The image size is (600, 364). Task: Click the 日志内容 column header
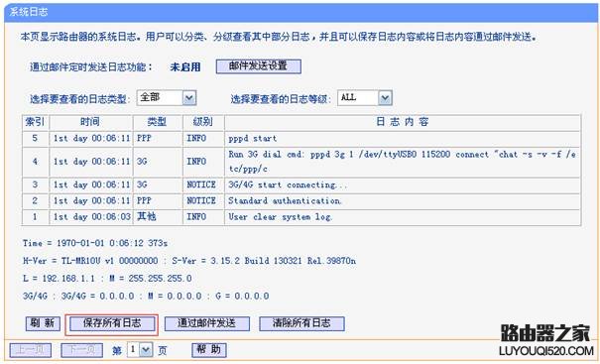point(403,122)
